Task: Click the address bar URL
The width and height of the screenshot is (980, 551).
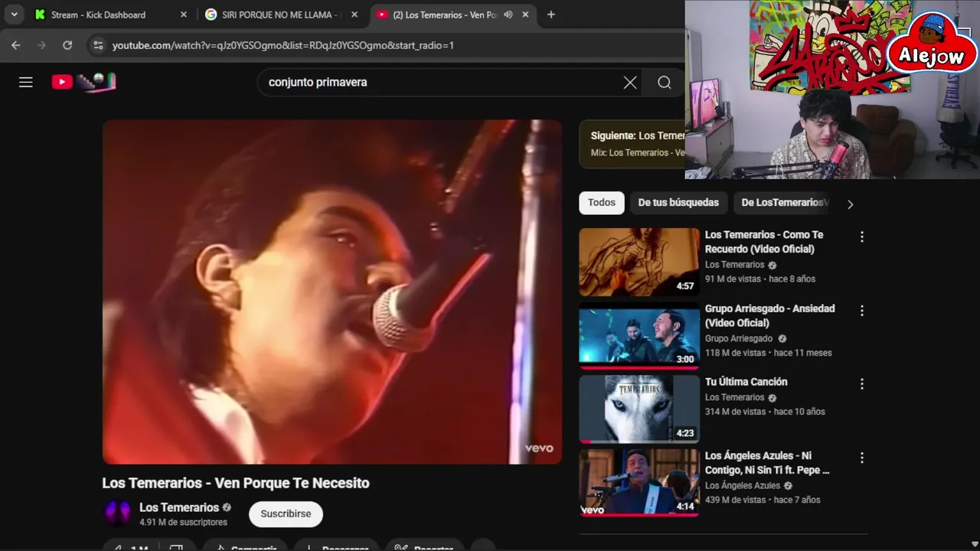Action: tap(283, 45)
